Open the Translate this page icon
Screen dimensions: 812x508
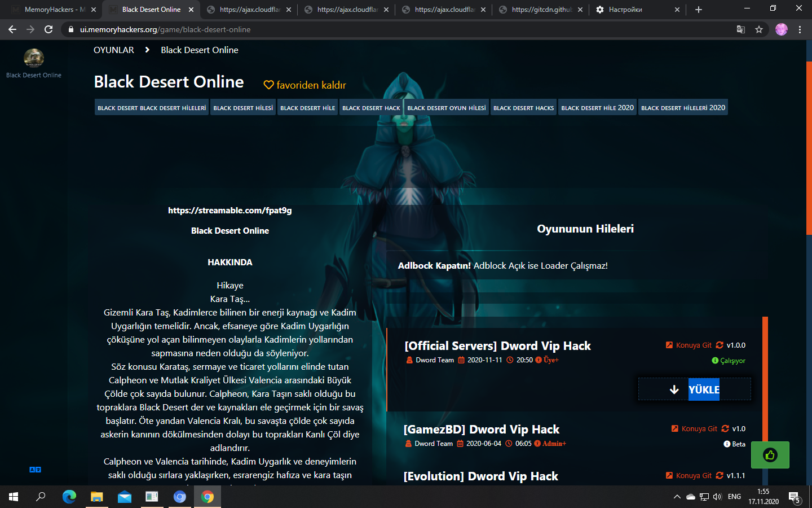[741, 29]
